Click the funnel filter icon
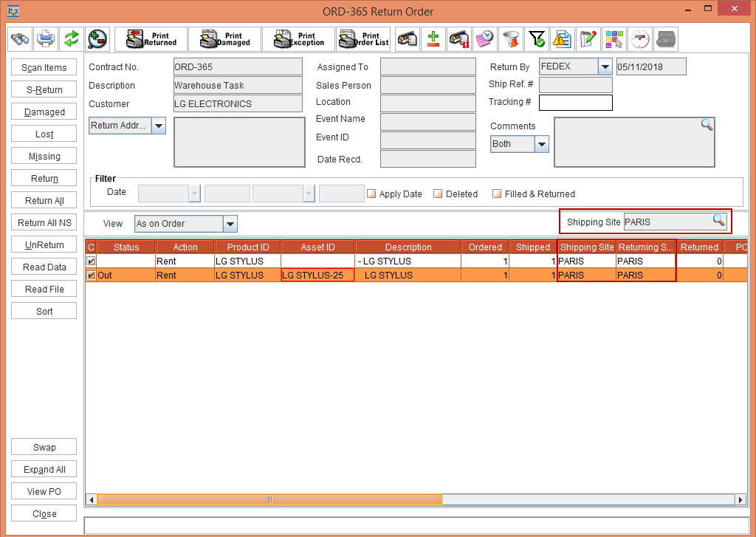This screenshot has height=537, width=756. (x=511, y=39)
